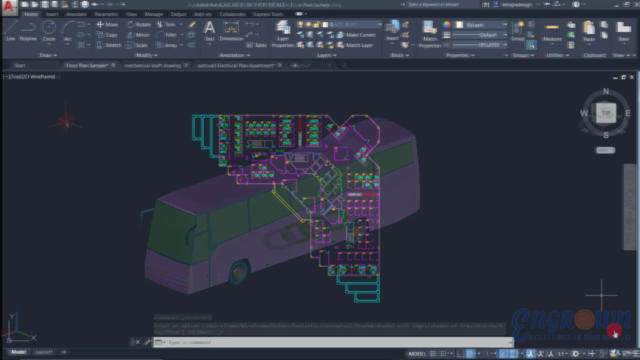Close the Floor Plan Sample tab

tap(113, 65)
